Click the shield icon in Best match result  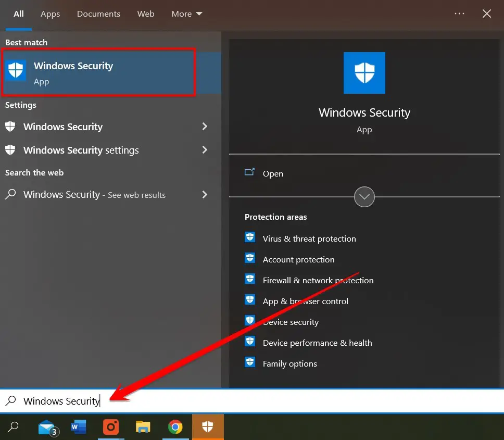[16, 70]
